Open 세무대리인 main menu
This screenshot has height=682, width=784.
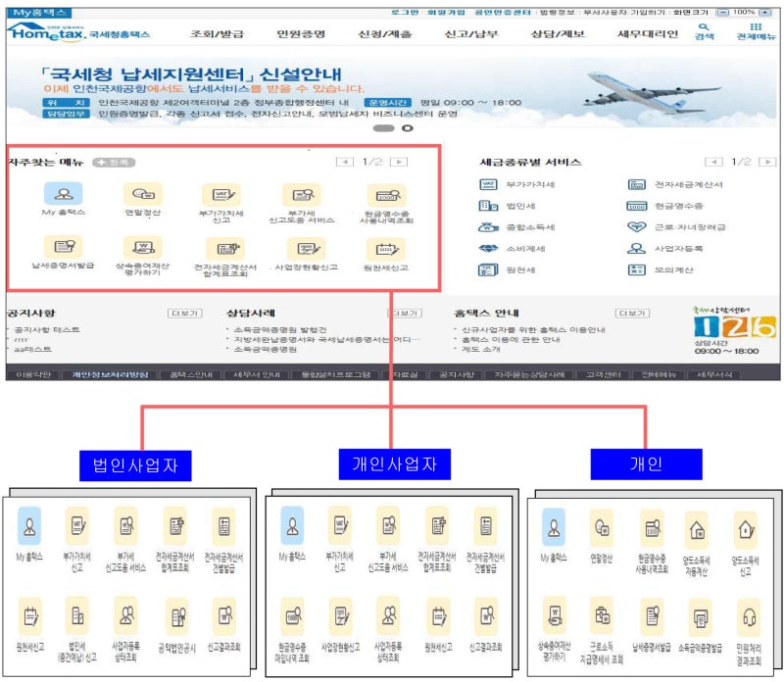pos(648,34)
